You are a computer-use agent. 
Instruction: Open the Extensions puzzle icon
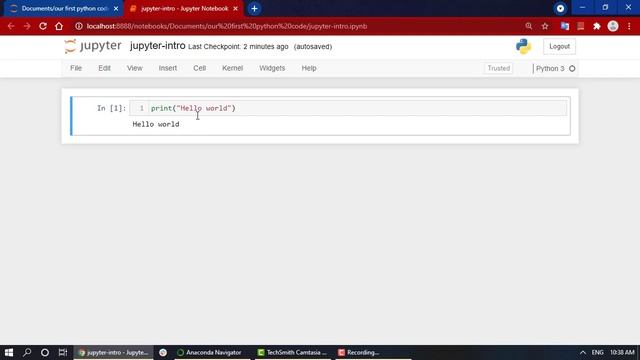597,26
